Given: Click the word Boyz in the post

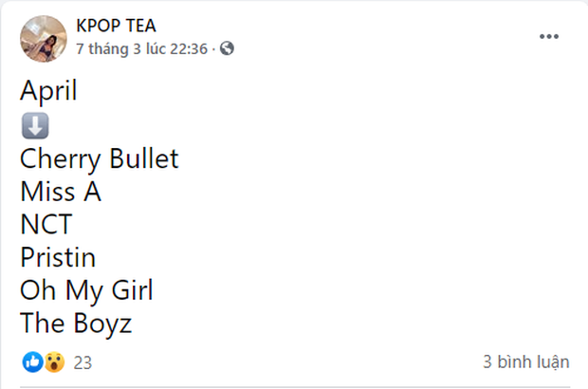Looking at the screenshot, I should 101,324.
